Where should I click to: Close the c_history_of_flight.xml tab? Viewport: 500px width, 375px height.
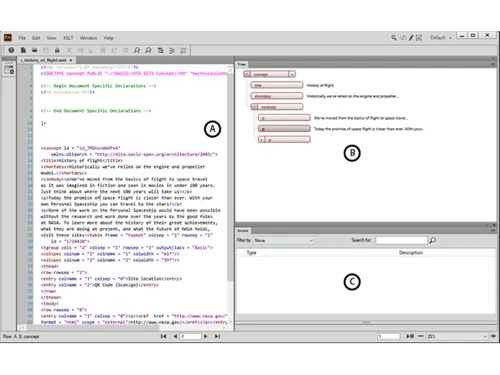[x=71, y=60]
